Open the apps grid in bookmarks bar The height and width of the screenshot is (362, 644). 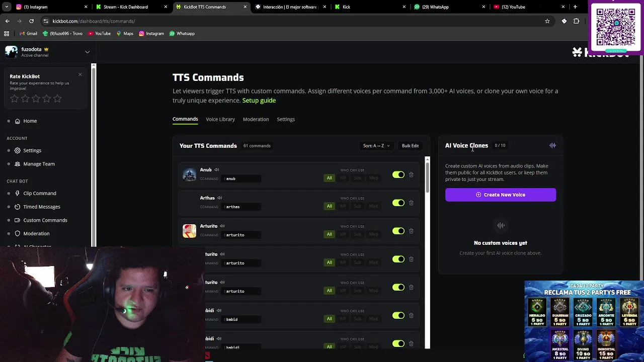pyautogui.click(x=7, y=34)
